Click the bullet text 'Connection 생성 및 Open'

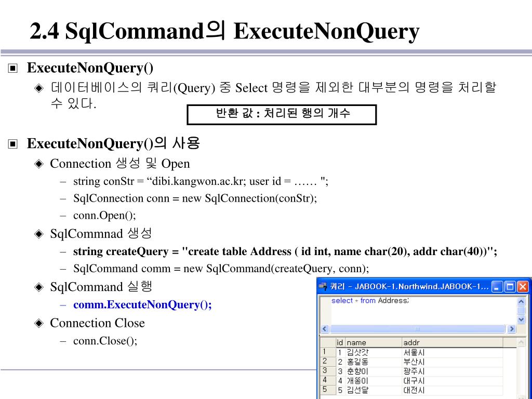[120, 164]
